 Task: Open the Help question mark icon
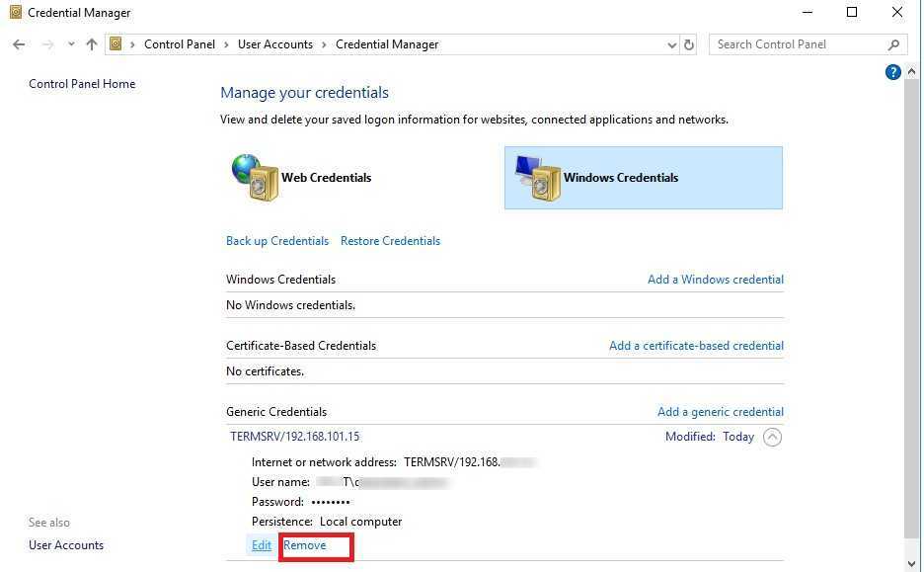coord(892,72)
